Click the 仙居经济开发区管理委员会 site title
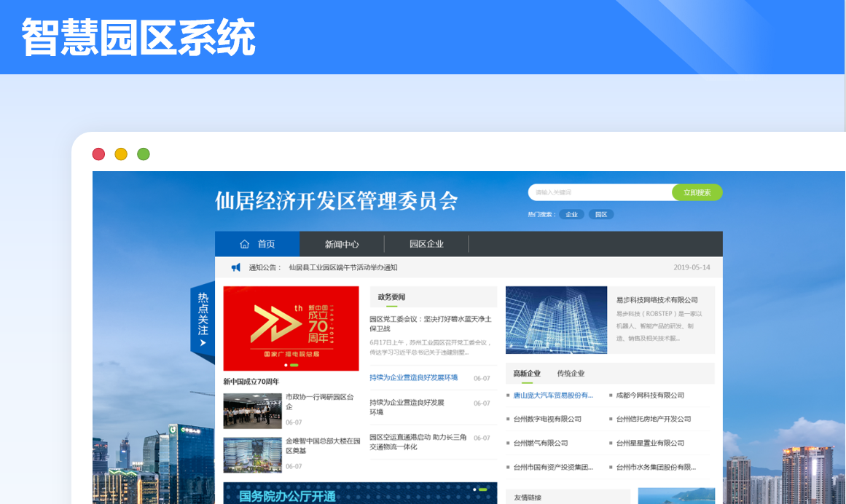 337,201
